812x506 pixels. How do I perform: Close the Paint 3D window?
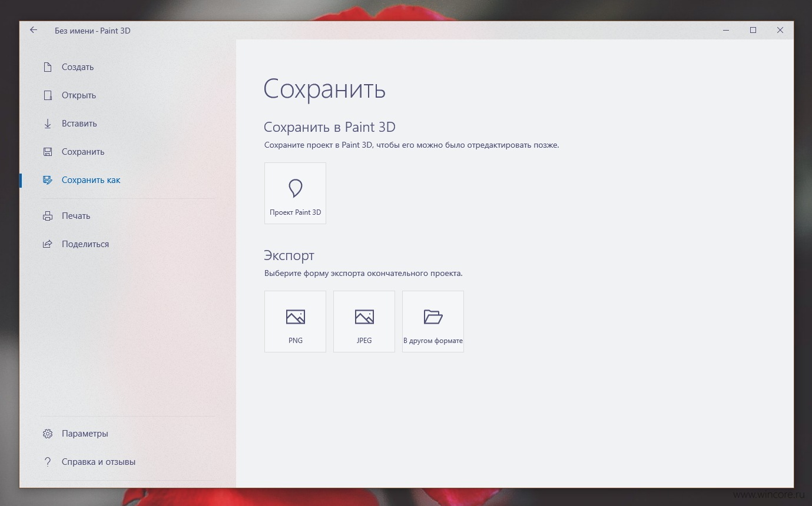pyautogui.click(x=780, y=30)
